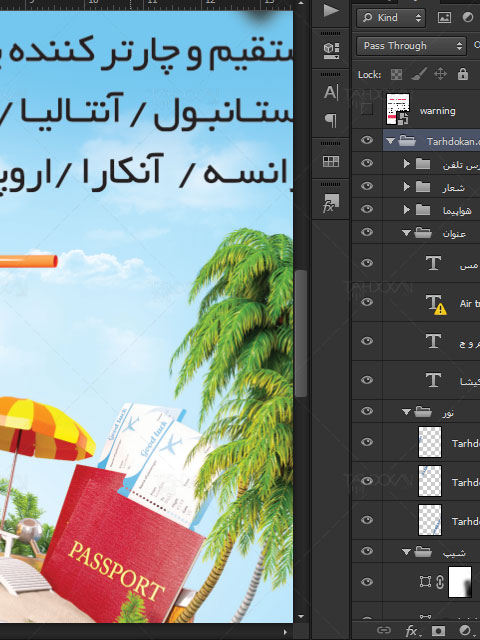This screenshot has height=640, width=480.
Task: Select the Tarhdokan group name
Action: [x=453, y=141]
